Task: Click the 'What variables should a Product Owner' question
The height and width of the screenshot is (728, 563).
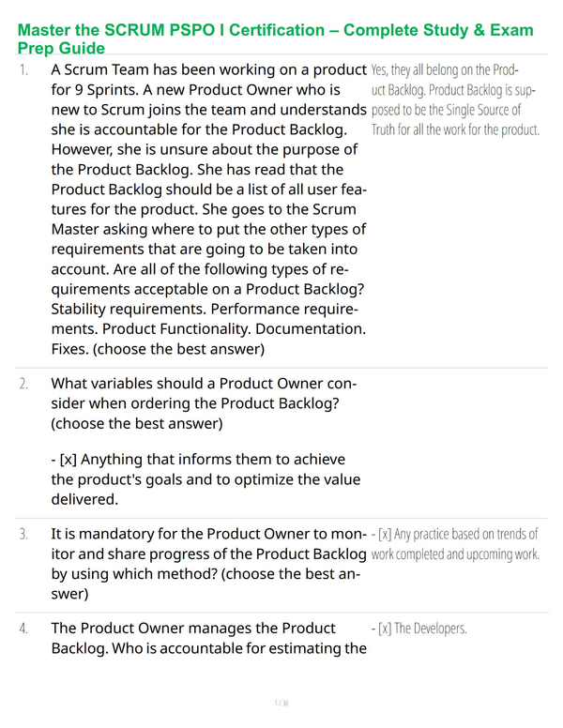Action: [204, 403]
